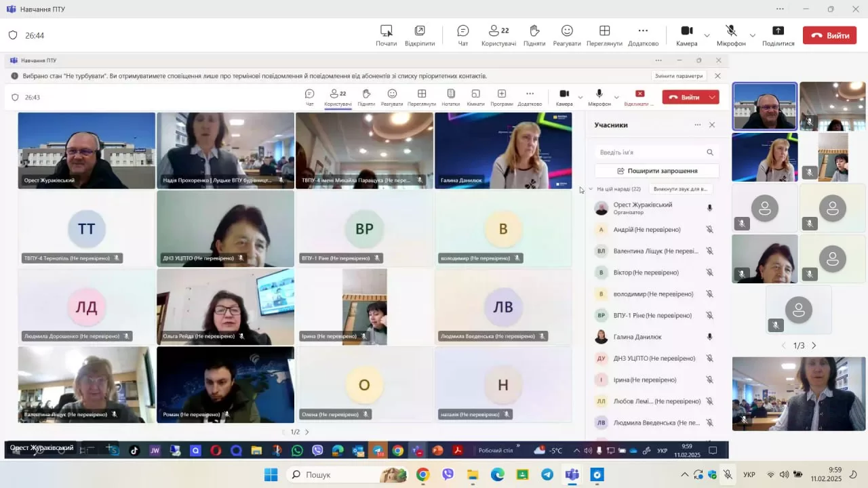The image size is (868, 488).
Task: Toggle the muted microphone in Windows system tray
Action: click(728, 474)
